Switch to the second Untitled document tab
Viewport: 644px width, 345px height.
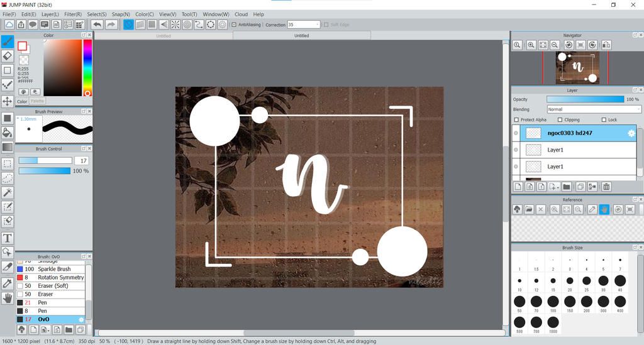coord(301,36)
